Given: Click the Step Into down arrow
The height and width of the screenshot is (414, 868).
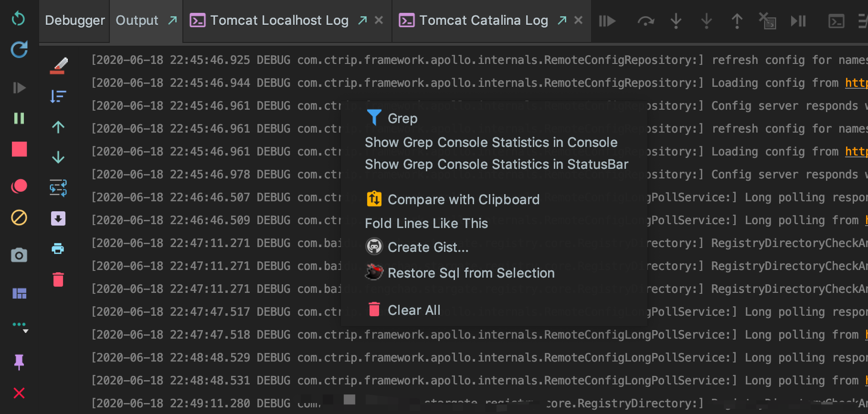Looking at the screenshot, I should 676,21.
